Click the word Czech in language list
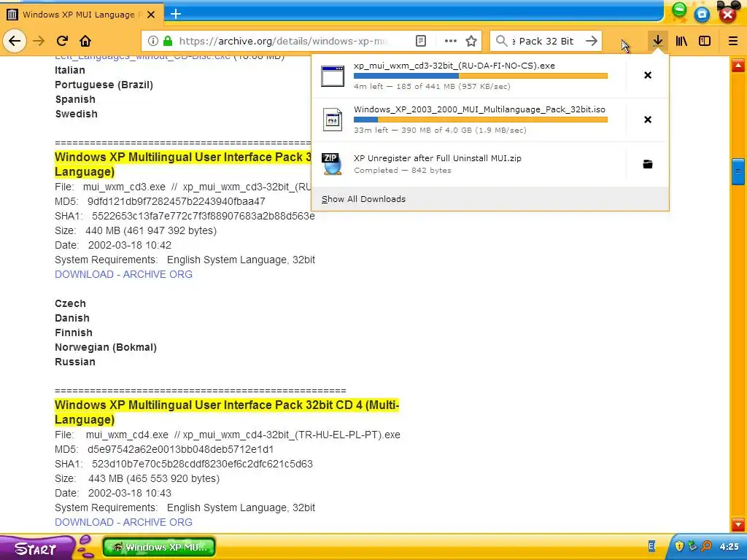This screenshot has width=747, height=560. [x=70, y=304]
